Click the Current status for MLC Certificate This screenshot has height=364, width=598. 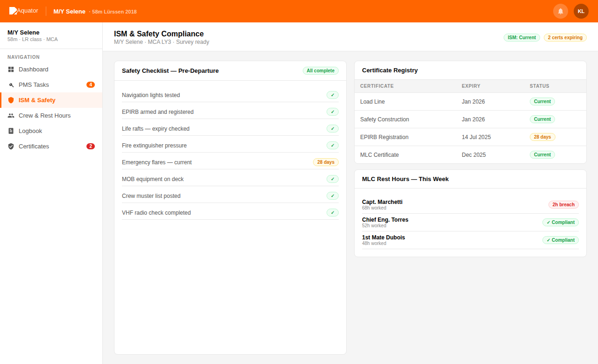[x=542, y=155]
